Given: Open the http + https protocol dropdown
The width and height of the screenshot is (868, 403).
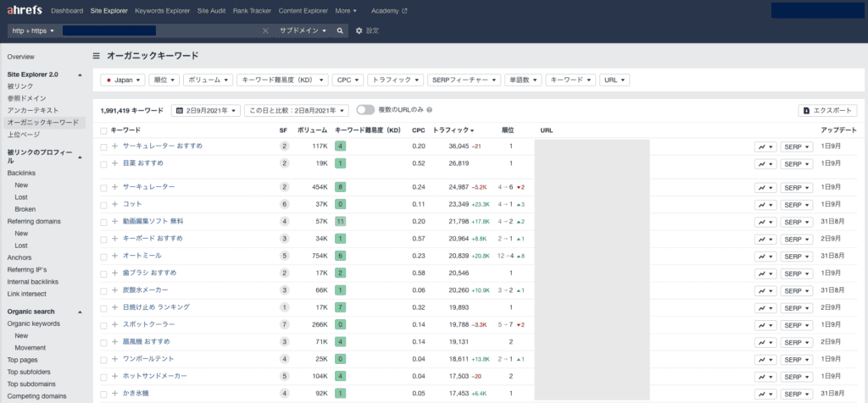Looking at the screenshot, I should (x=33, y=31).
